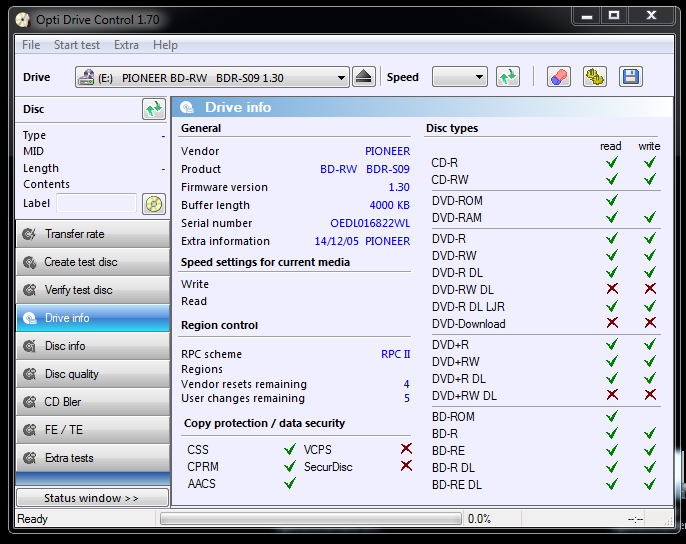Open the CD Bler test
This screenshot has width=686, height=544.
(x=93, y=402)
